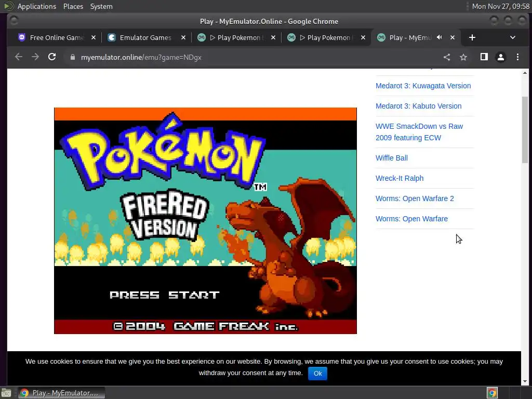Open a new browser tab

click(472, 37)
